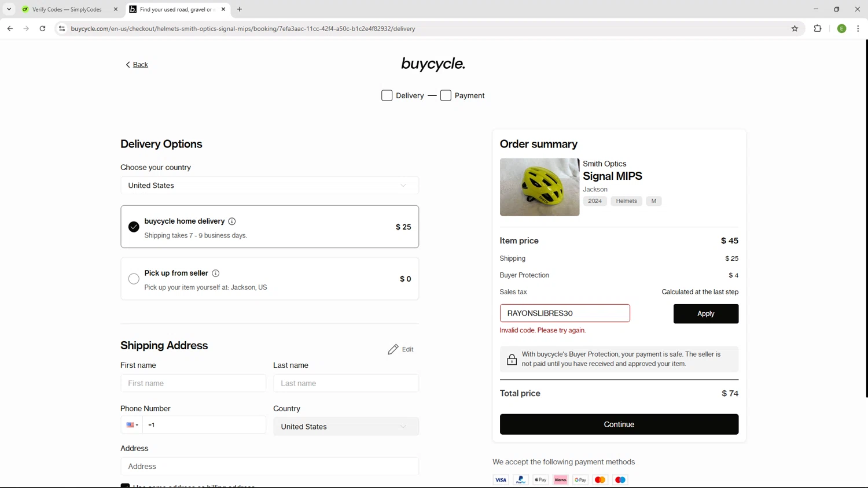This screenshot has height=488, width=868.
Task: Click the Apple Pay payment icon
Action: pos(540,480)
